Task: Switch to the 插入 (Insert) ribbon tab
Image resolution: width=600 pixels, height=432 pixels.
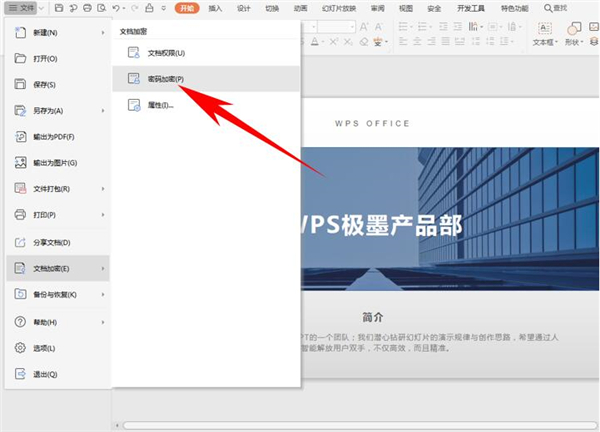Action: click(215, 8)
